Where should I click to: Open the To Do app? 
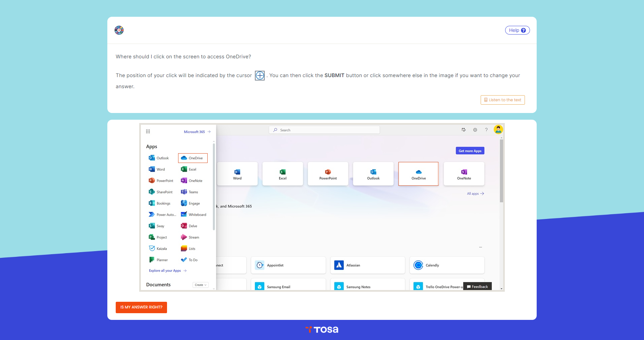(189, 260)
